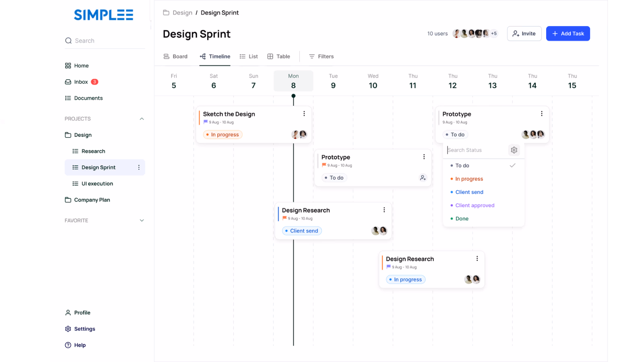Open Inbox from the sidebar
644x362 pixels.
81,82
